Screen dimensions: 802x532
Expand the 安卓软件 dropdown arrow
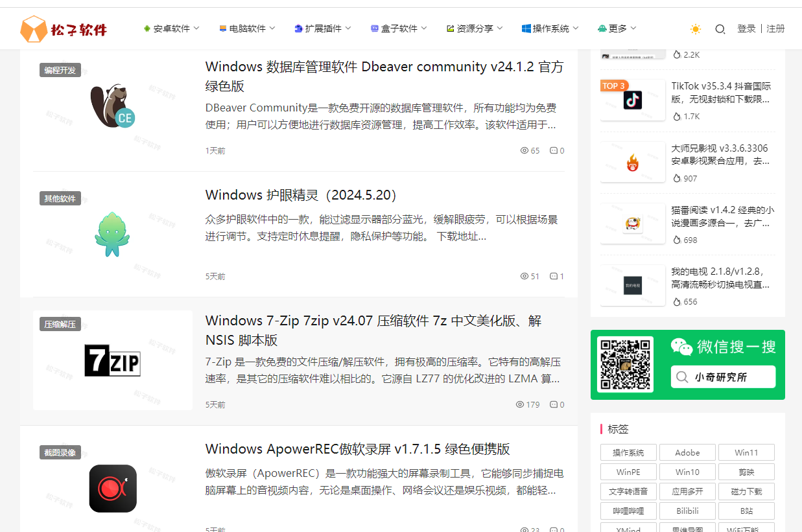point(196,28)
